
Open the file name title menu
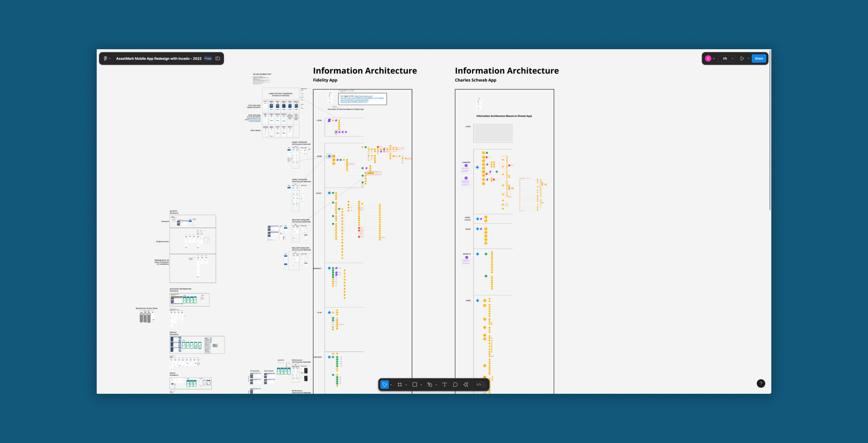pyautogui.click(x=158, y=58)
